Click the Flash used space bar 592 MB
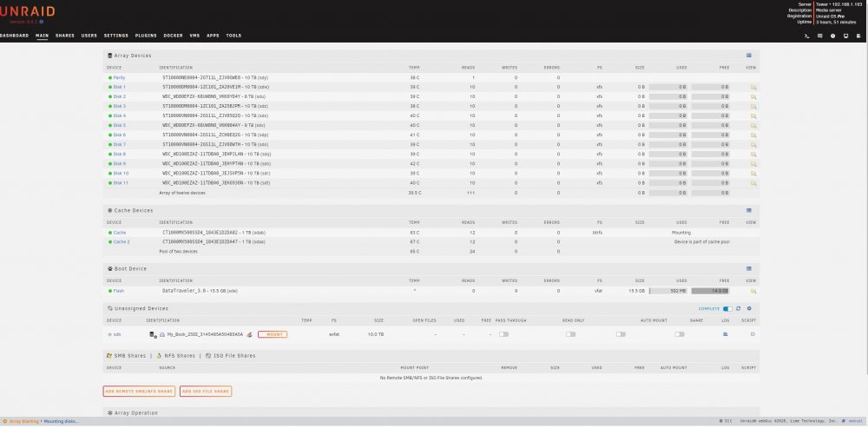The width and height of the screenshot is (868, 428). pos(668,291)
